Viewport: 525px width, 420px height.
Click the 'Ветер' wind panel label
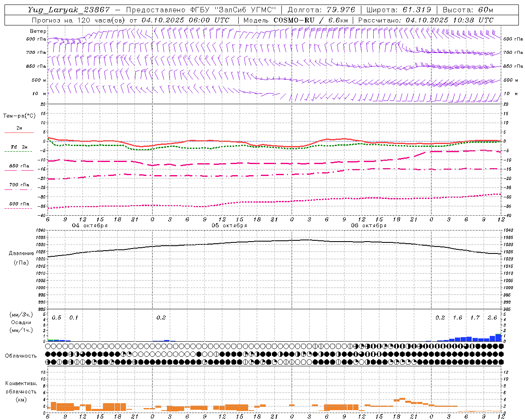[x=38, y=31]
